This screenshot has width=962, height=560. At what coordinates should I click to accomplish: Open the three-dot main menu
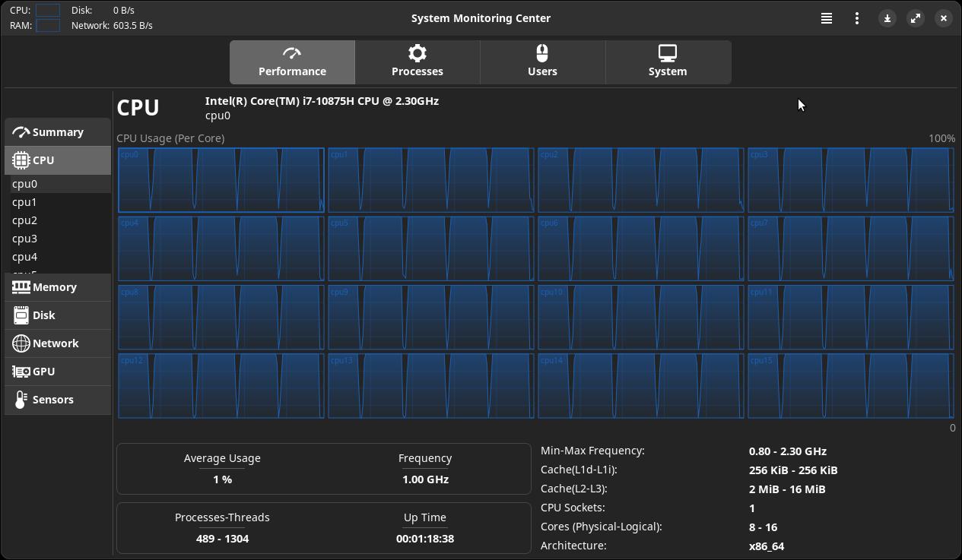856,18
